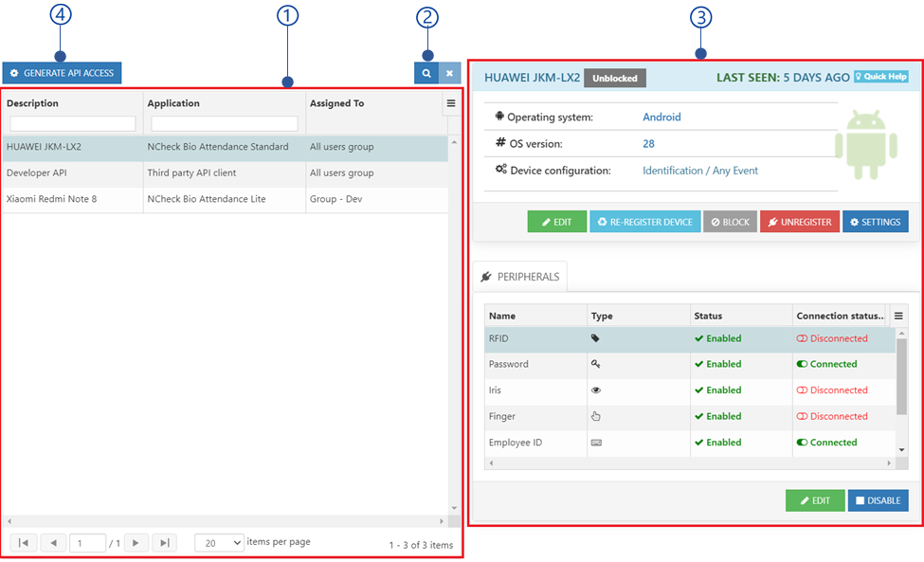924x562 pixels.
Task: Click Identification / Any Event configuration value
Action: pos(700,171)
